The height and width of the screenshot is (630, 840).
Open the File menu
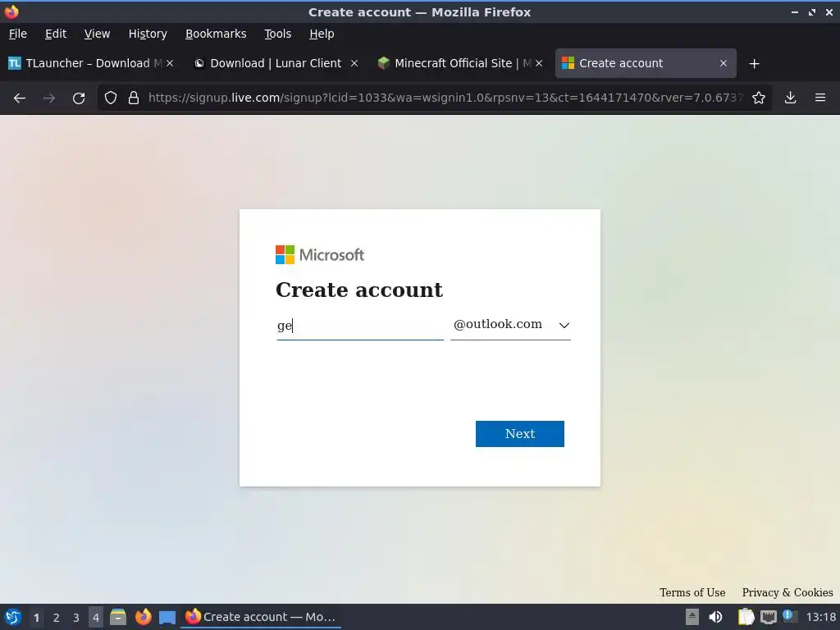click(18, 34)
